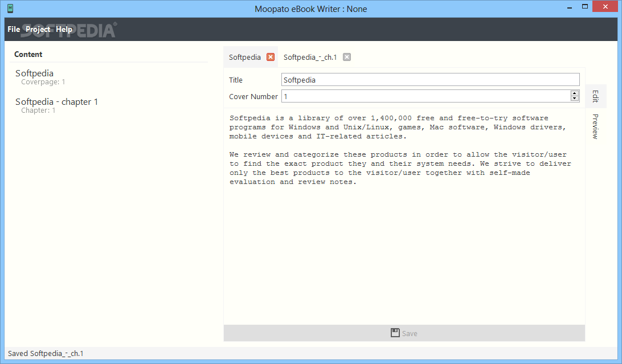Click the 'Chapter: 1' subtitle text

39,111
